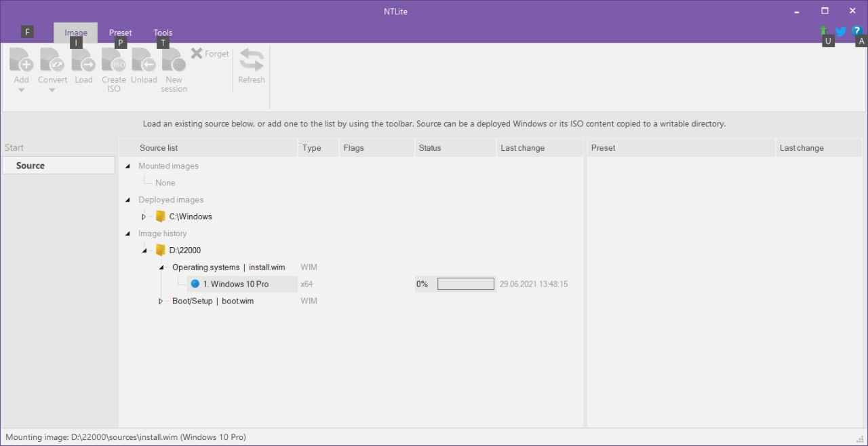Screen dimensions: 868x446
Task: Click the Add image toolbar icon
Action: point(21,60)
